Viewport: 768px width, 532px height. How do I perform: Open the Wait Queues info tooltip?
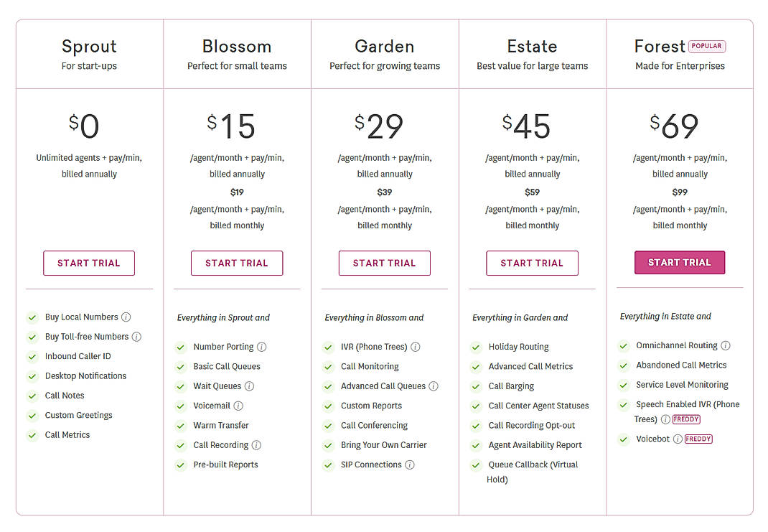click(250, 386)
